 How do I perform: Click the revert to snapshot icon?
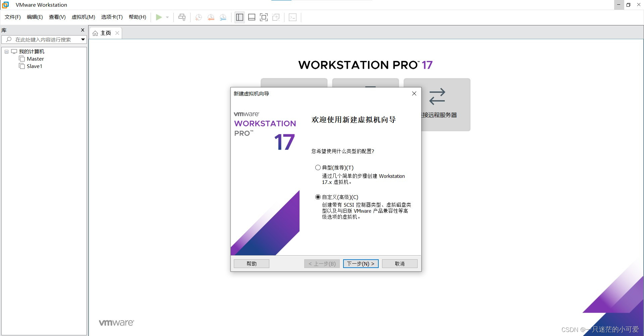click(x=211, y=17)
